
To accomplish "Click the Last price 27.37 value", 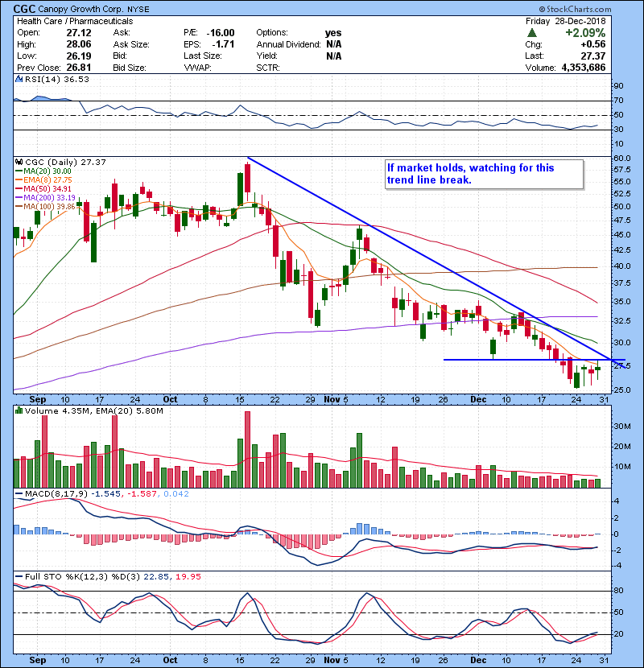I will tap(592, 56).
